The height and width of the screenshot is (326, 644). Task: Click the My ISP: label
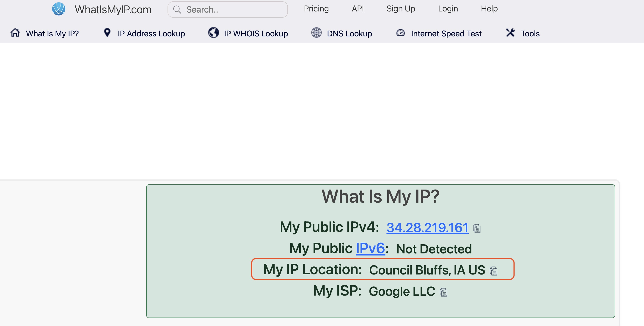[337, 291]
